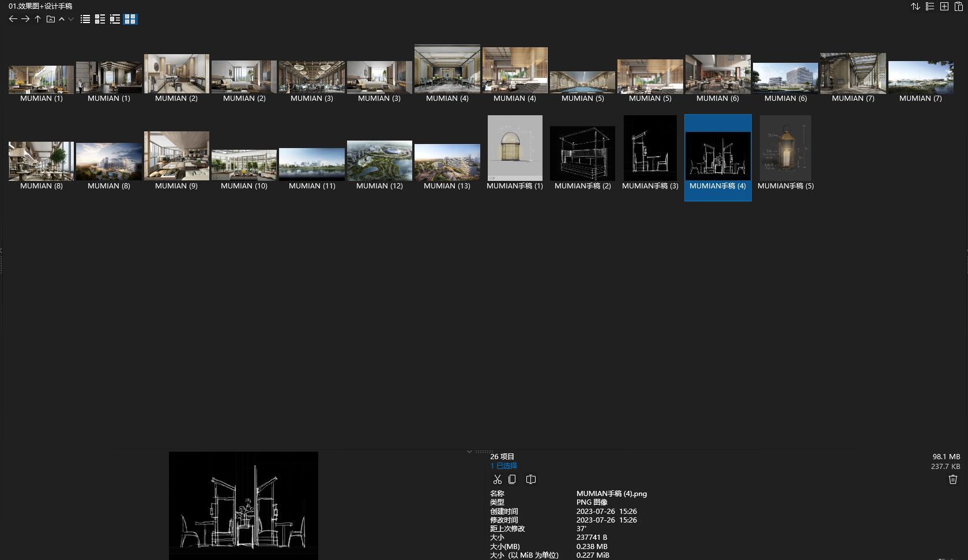Click the '1 已选择' selection link
Screen dimensions: 968x560
pyautogui.click(x=503, y=466)
